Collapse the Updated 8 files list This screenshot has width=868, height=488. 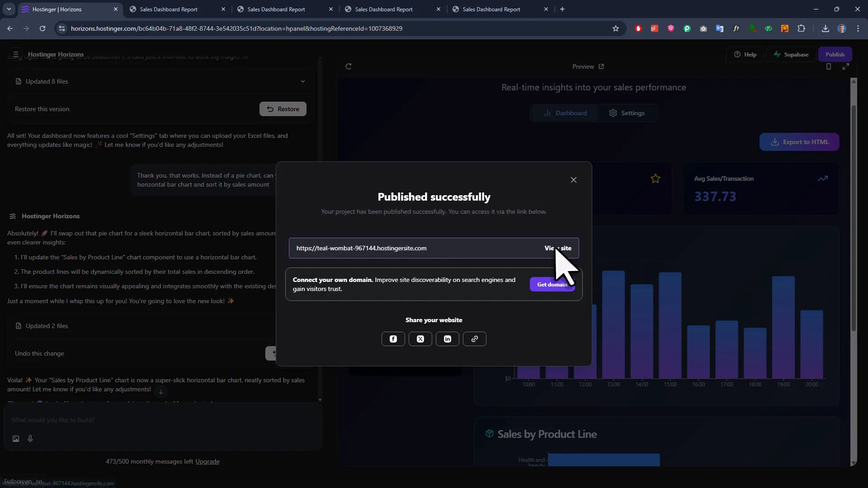(303, 81)
